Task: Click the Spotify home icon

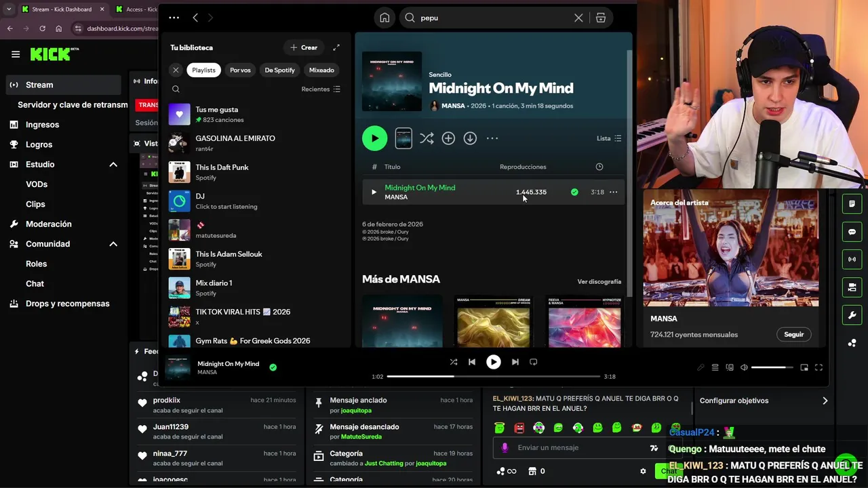Action: (x=384, y=18)
